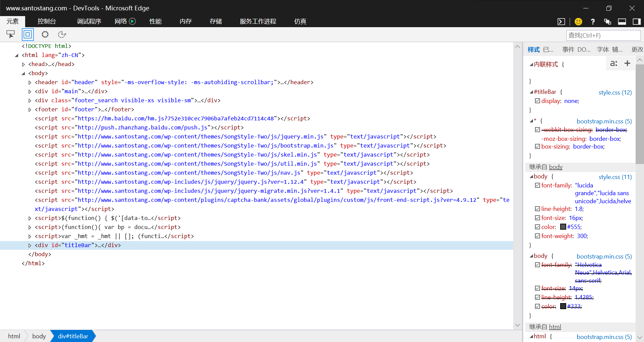Collapse the body element node

(x=23, y=73)
